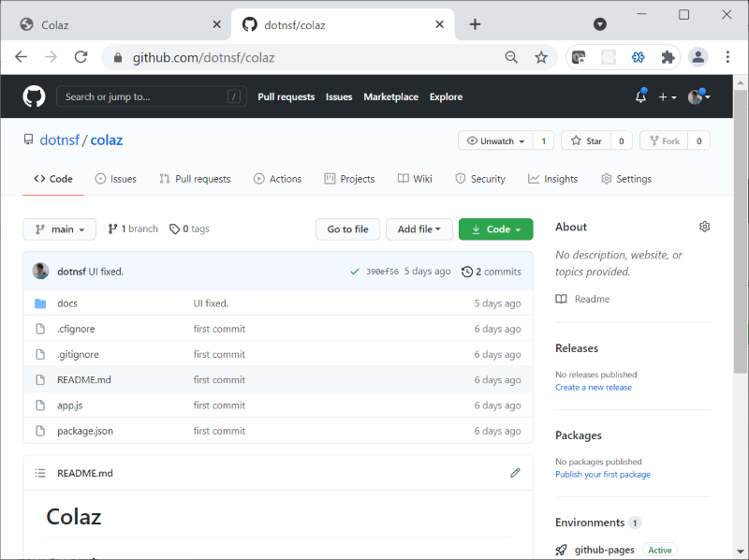Open the Chrome profile avatar icon

click(698, 57)
